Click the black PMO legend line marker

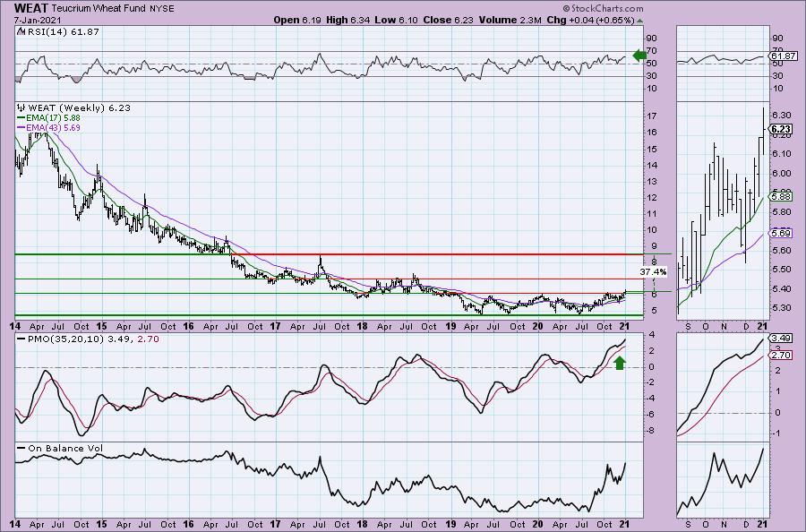point(21,339)
